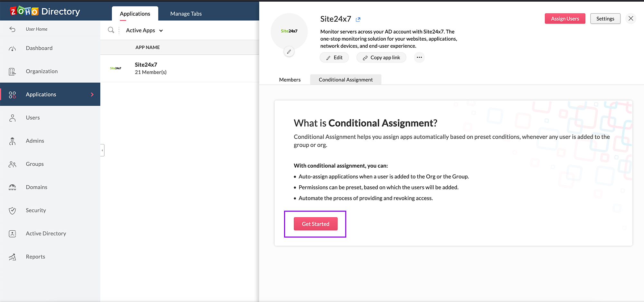This screenshot has width=644, height=302.
Task: Open the three-dots more options menu
Action: pos(419,57)
